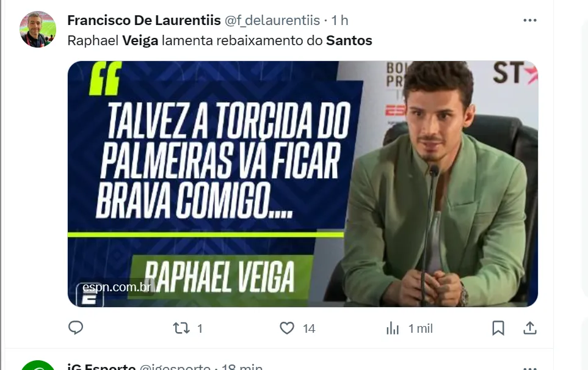Open the tweet's 1 h timestamp
The image size is (588, 370).
pos(339,20)
